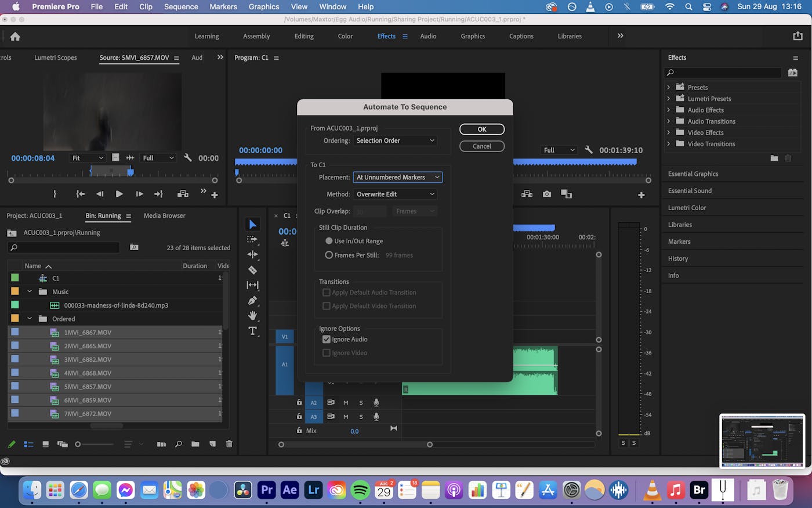Adjust Project panel thumbnail zoom slider
Image resolution: width=812 pixels, height=508 pixels.
click(95, 444)
